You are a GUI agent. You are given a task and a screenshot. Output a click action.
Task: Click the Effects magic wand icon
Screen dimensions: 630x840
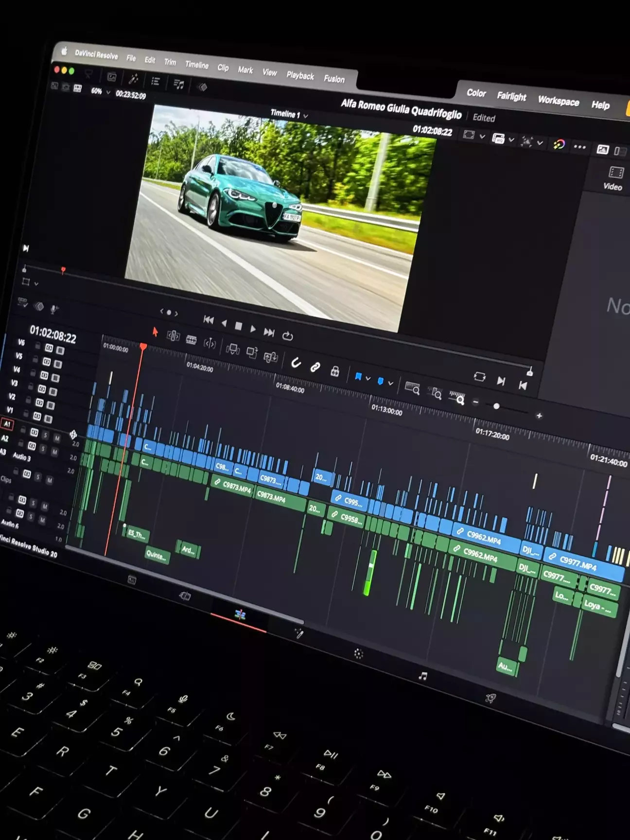[133, 79]
